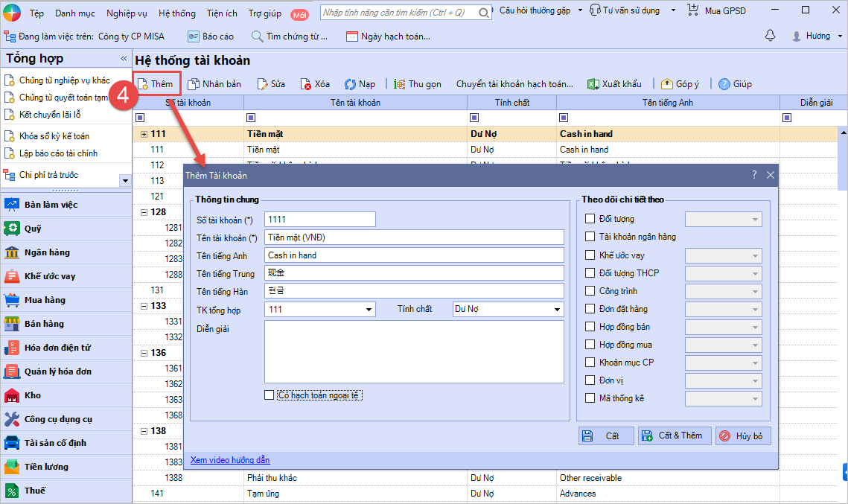Click the Xóa delete icon
Viewport: 848px width, 504px height.
pos(306,84)
